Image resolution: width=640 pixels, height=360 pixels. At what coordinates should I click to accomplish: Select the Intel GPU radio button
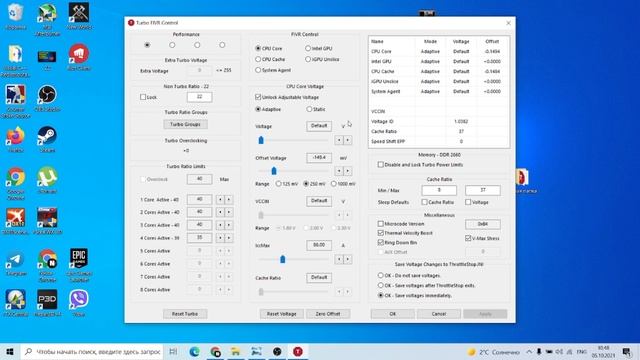[x=308, y=48]
